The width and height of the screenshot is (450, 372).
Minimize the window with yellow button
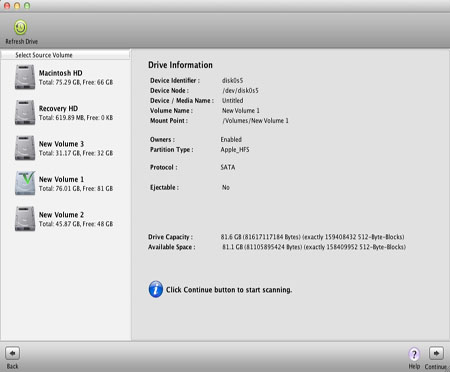point(17,6)
